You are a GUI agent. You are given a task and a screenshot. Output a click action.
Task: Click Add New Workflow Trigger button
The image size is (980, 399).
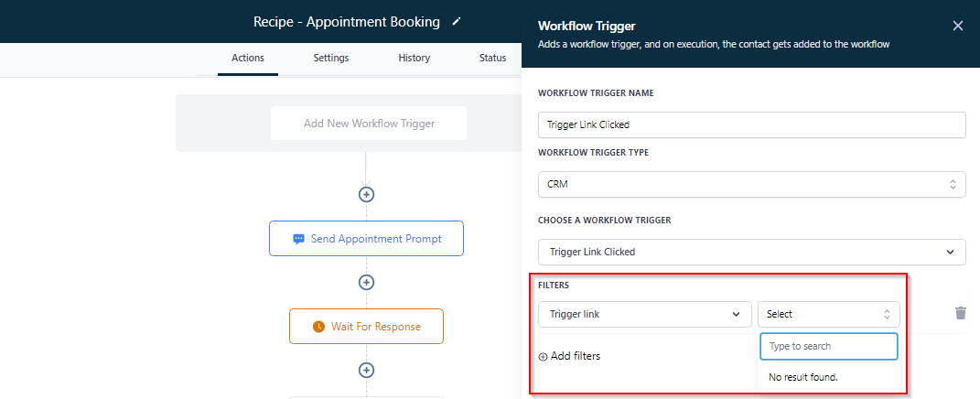pyautogui.click(x=369, y=124)
